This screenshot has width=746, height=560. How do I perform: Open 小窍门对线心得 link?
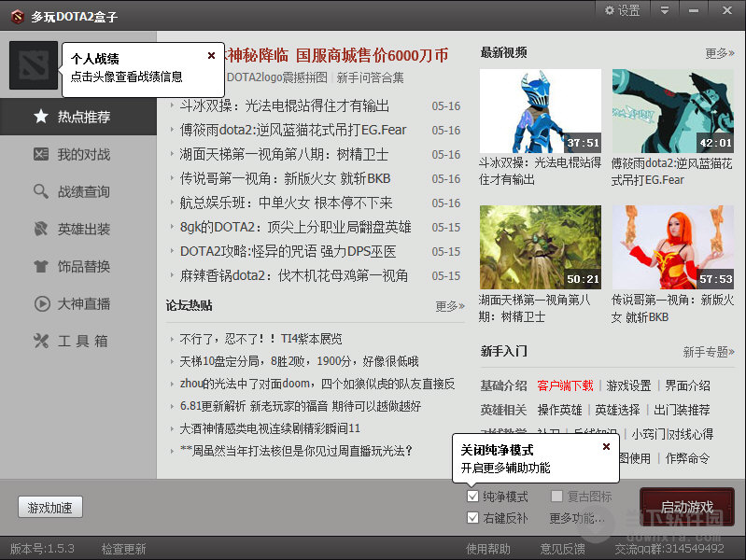(672, 434)
